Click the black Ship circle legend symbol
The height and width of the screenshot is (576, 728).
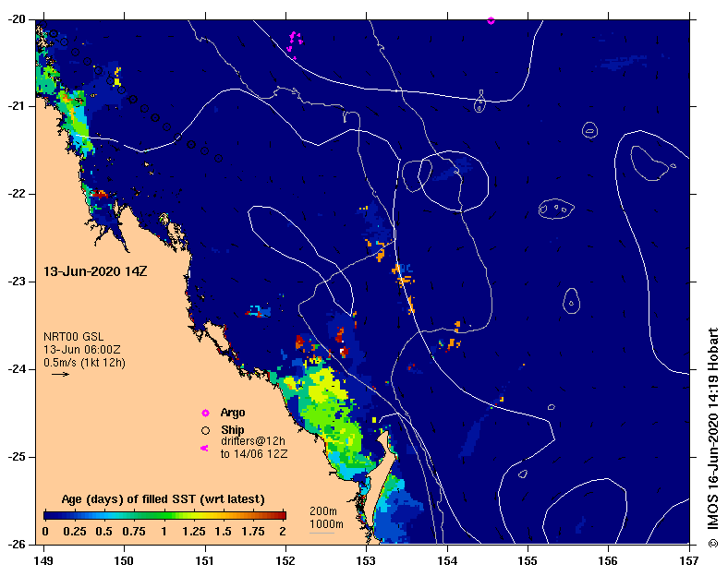(x=205, y=430)
